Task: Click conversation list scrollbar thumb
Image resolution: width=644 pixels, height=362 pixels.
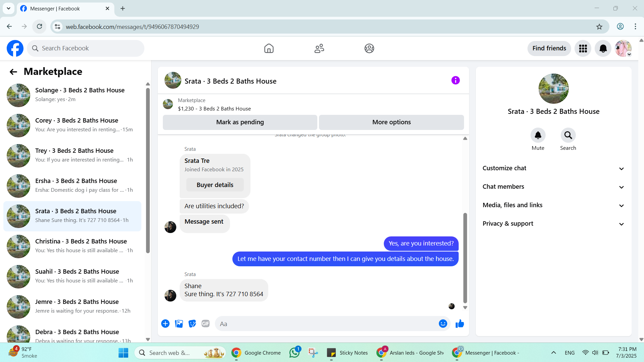Action: coord(148,170)
